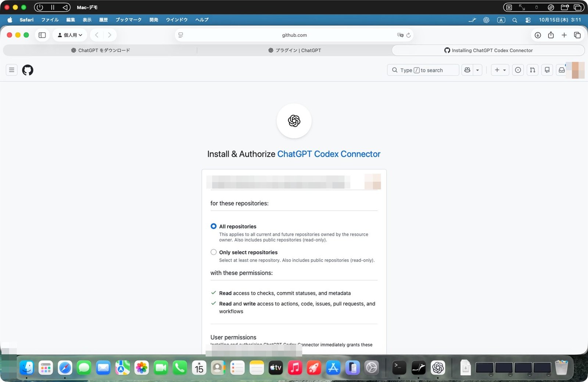
Task: Open the ヘルプ menu
Action: click(202, 20)
